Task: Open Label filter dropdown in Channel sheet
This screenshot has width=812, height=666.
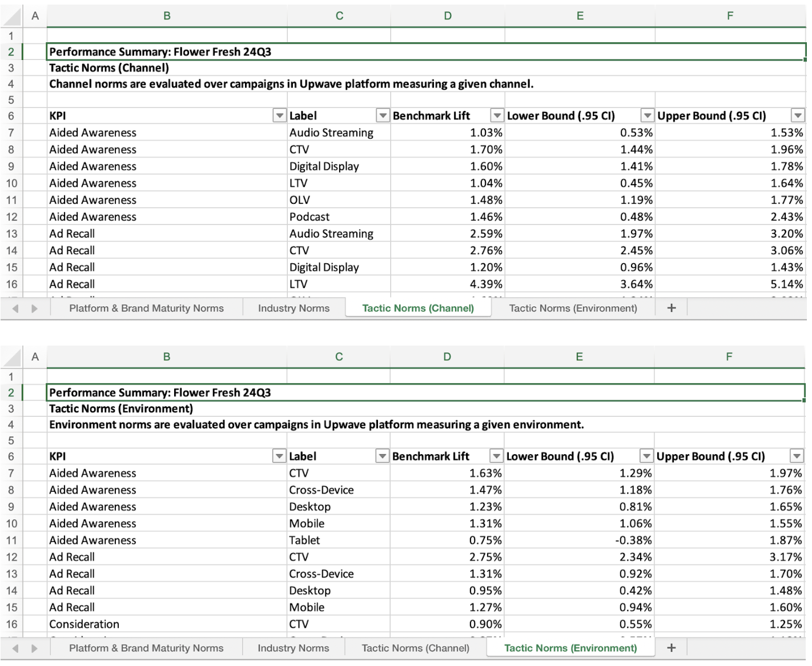Action: [383, 116]
